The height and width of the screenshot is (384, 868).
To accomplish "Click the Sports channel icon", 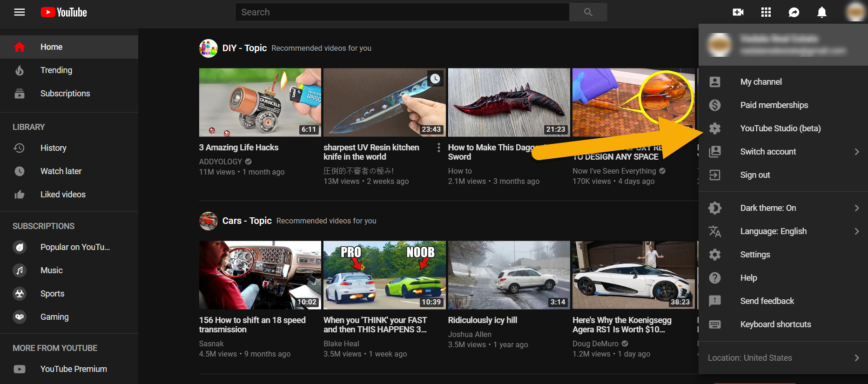I will point(20,294).
